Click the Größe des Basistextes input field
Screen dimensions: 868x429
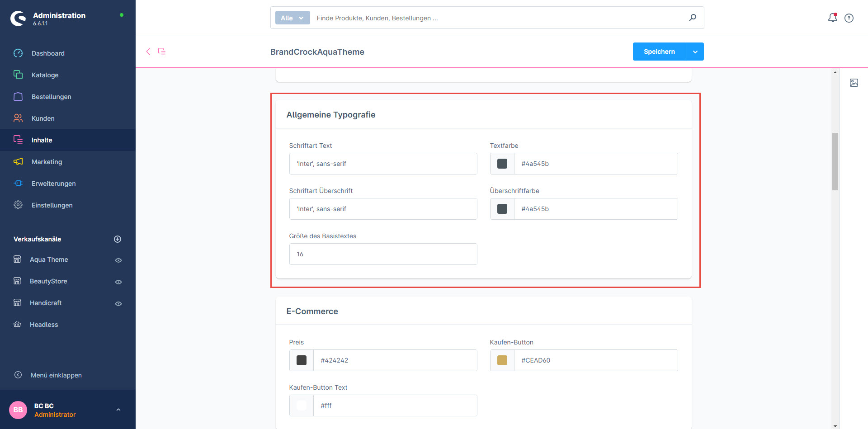pyautogui.click(x=383, y=254)
